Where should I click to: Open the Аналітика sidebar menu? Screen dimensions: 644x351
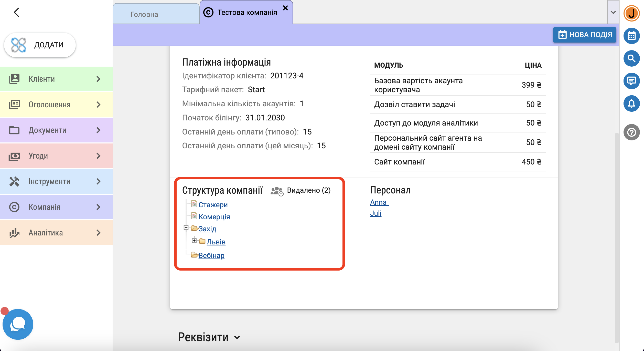(x=56, y=233)
